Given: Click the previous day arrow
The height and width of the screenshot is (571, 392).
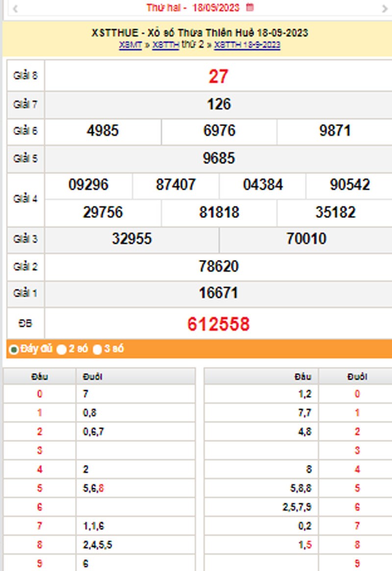Looking at the screenshot, I should [x=15, y=8].
